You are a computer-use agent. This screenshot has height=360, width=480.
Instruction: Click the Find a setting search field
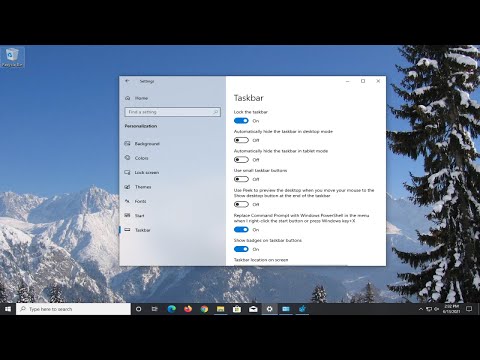pos(173,112)
